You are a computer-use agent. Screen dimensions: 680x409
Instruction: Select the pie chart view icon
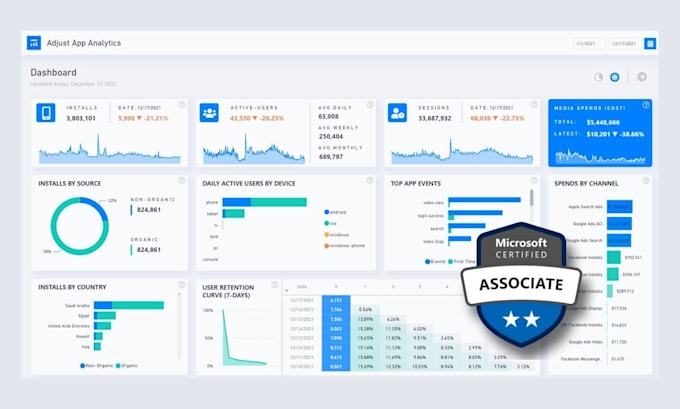[598, 77]
